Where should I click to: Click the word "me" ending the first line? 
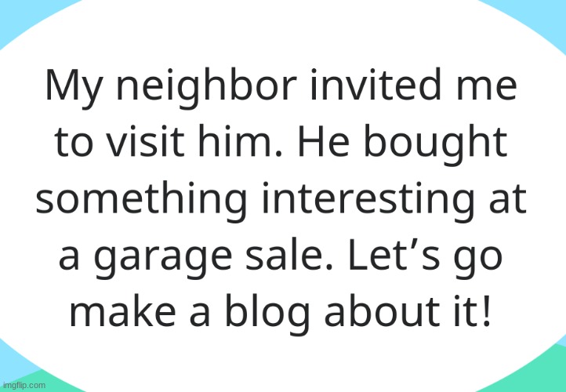pos(487,89)
